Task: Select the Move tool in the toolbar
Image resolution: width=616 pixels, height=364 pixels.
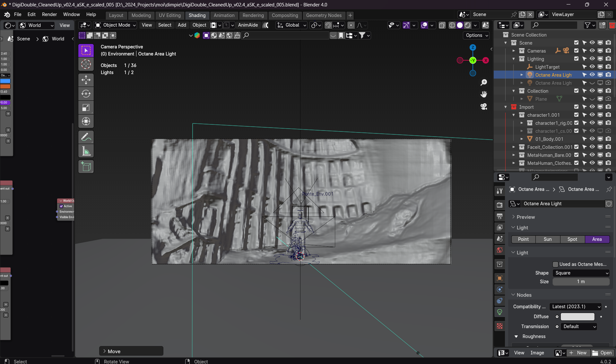Action: click(86, 80)
